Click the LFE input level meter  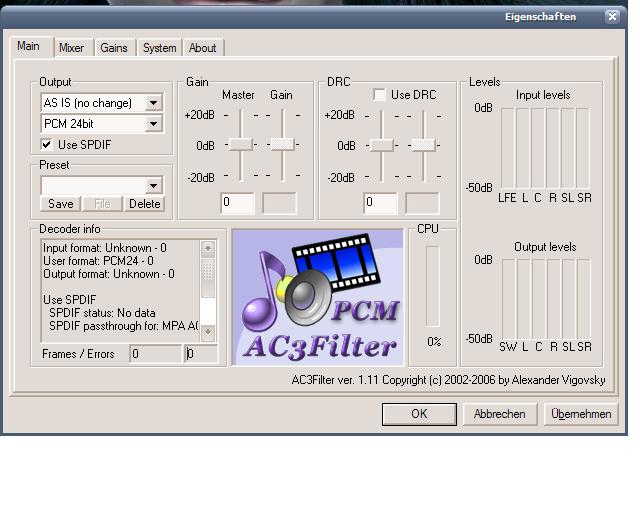tap(507, 148)
